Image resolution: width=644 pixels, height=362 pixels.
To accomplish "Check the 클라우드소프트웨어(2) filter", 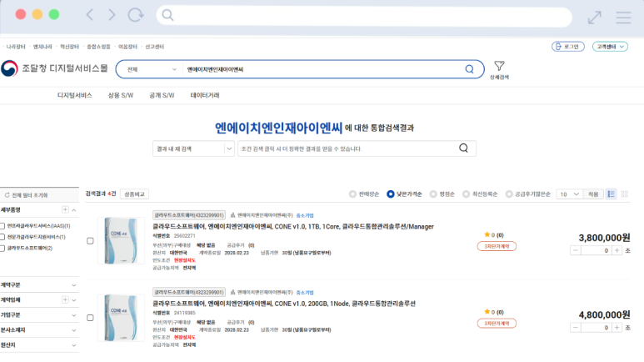I will pos(2,248).
